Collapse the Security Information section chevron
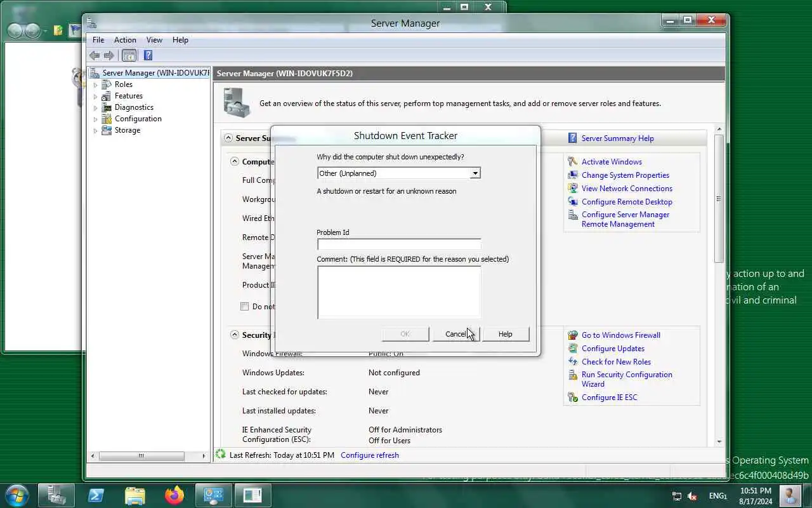This screenshot has height=508, width=812. 235,335
